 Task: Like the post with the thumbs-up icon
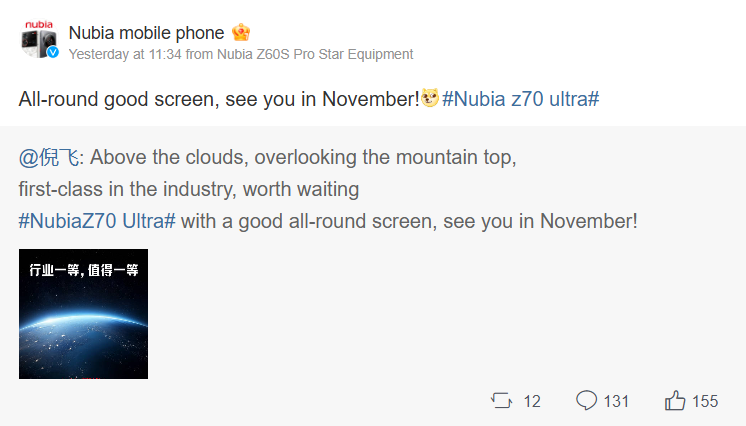pyautogui.click(x=675, y=401)
